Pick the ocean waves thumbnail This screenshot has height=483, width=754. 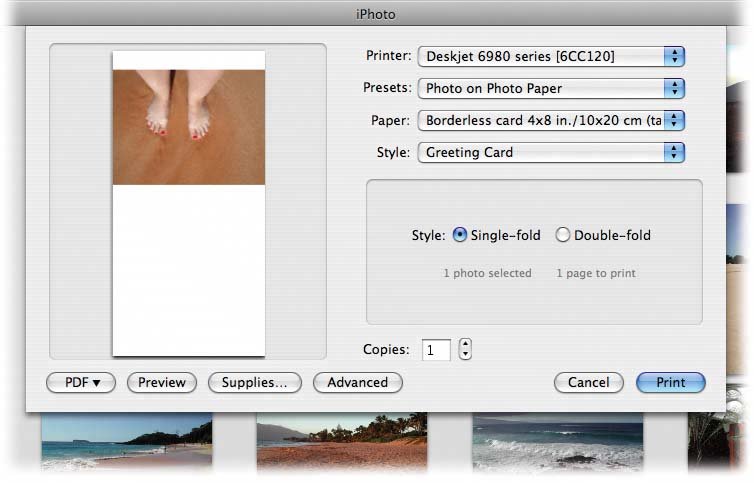(x=556, y=442)
